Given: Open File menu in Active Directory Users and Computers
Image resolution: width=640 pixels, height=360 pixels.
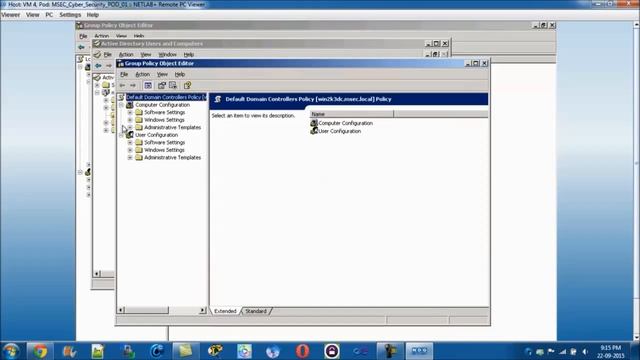Looking at the screenshot, I should (x=108, y=54).
